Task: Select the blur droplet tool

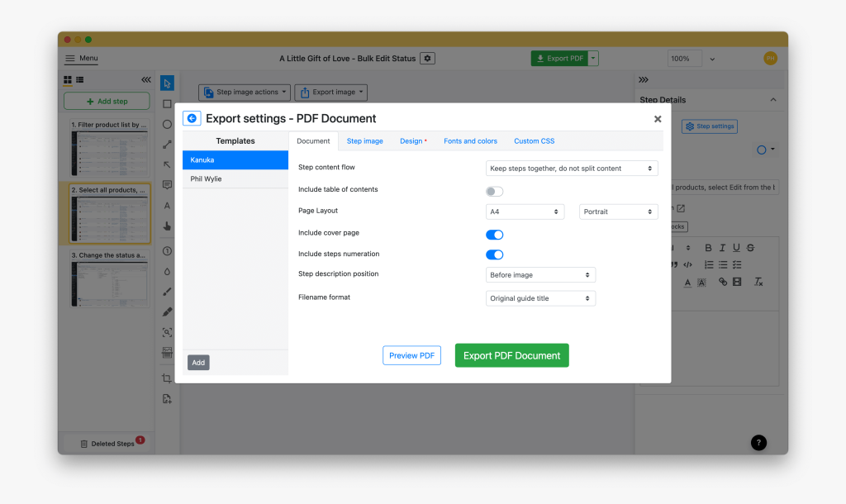Action: (x=167, y=272)
